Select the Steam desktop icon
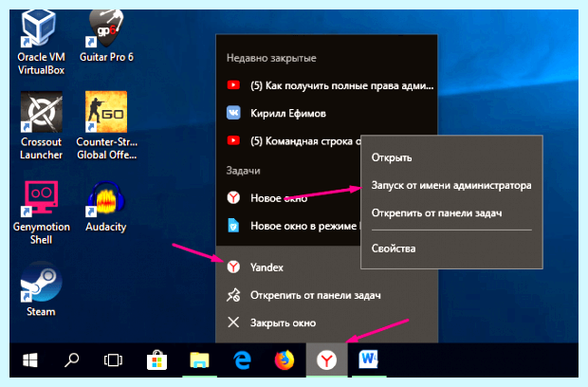588x387 pixels. tap(41, 289)
